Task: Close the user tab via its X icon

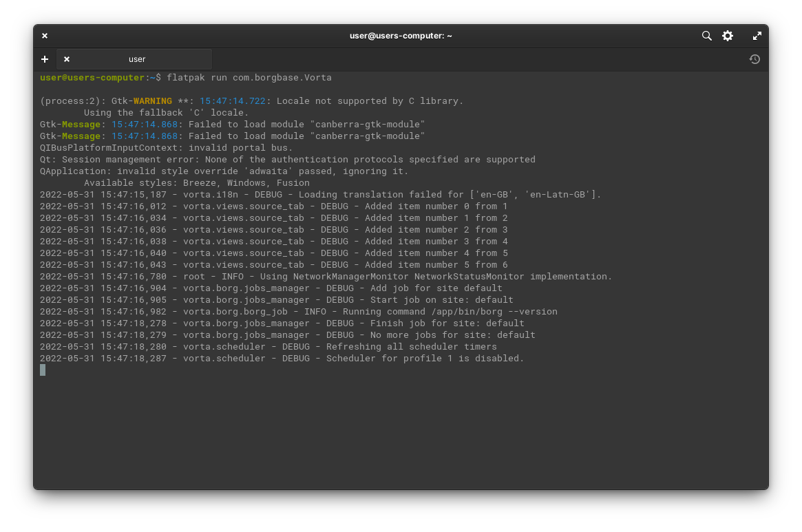Action: point(67,59)
